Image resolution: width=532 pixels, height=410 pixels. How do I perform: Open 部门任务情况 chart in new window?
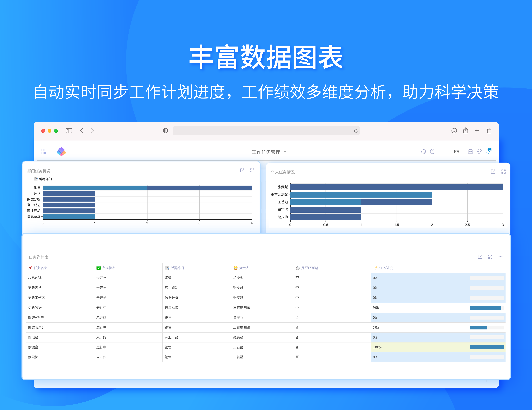[242, 170]
